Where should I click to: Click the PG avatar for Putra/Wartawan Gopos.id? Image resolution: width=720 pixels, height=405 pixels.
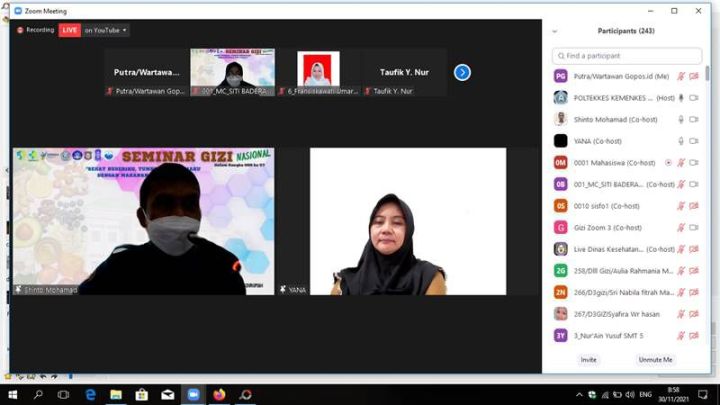point(560,76)
